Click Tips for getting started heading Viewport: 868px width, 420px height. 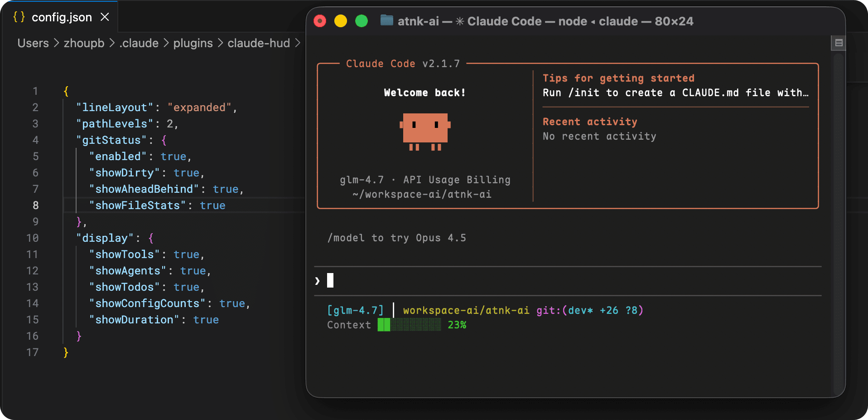pos(618,78)
